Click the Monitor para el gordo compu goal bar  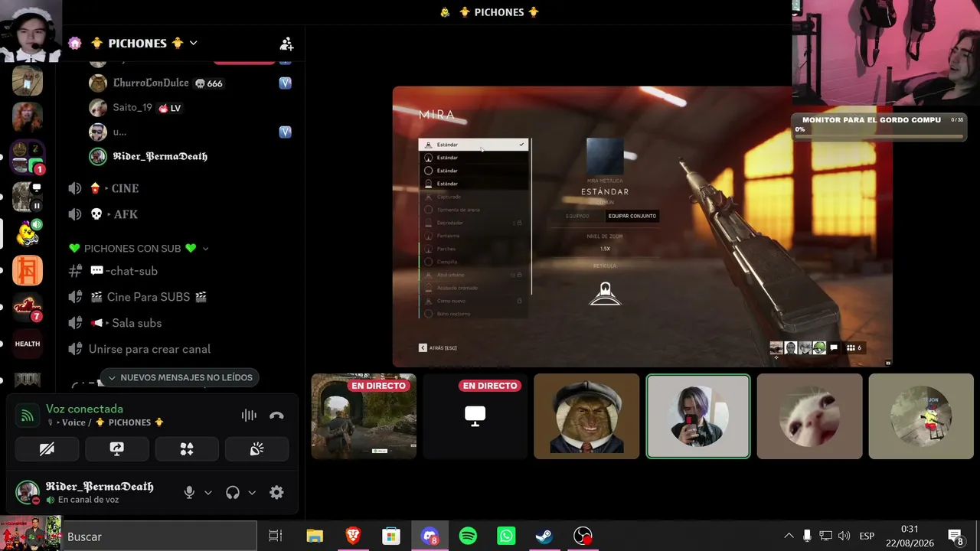879,128
